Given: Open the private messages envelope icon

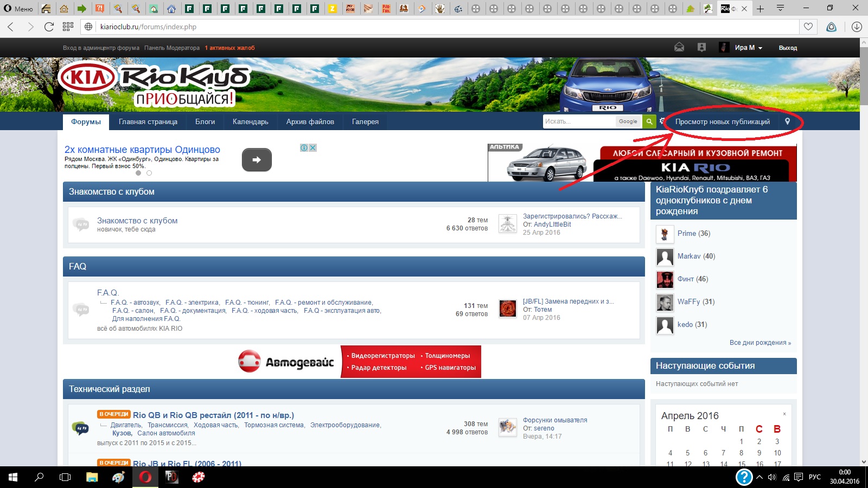Looking at the screenshot, I should (679, 48).
